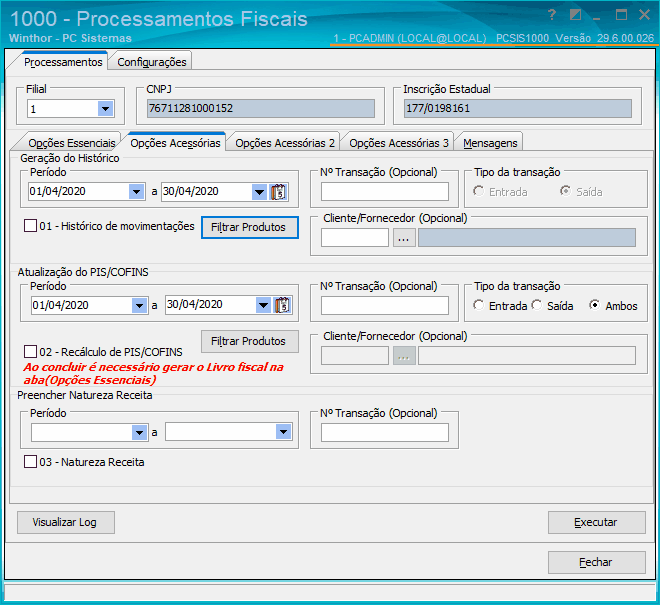Maximize the Processamentos Fiscais window
This screenshot has height=605, width=660.
coord(621,15)
